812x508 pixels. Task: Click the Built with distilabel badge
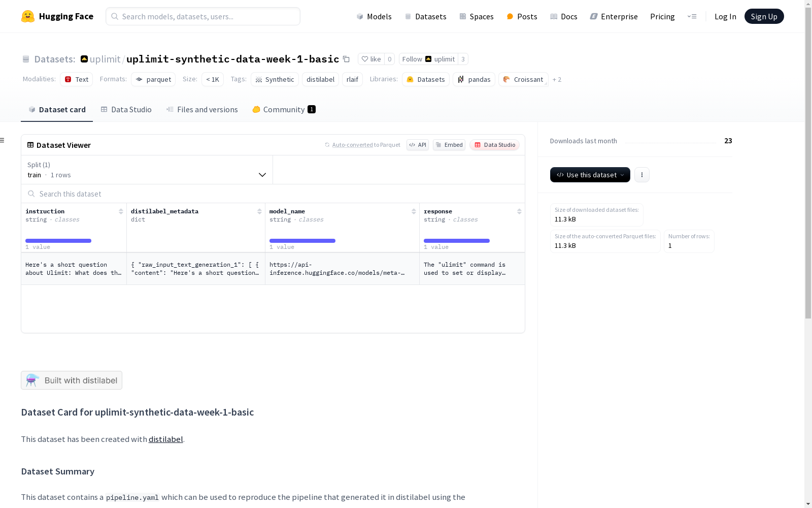click(72, 380)
